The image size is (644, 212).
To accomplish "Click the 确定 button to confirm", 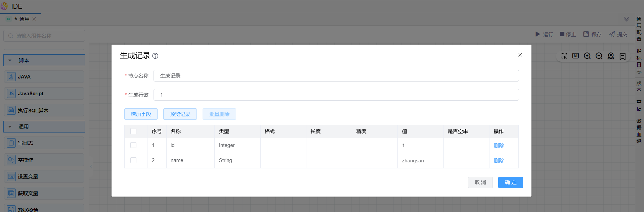I will (x=510, y=182).
